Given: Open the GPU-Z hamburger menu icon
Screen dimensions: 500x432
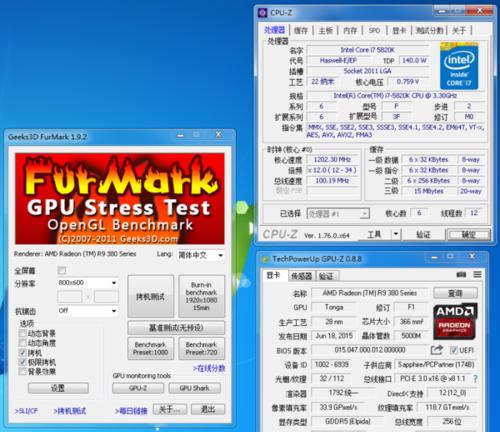Looking at the screenshot, I should pyautogui.click(x=477, y=274).
